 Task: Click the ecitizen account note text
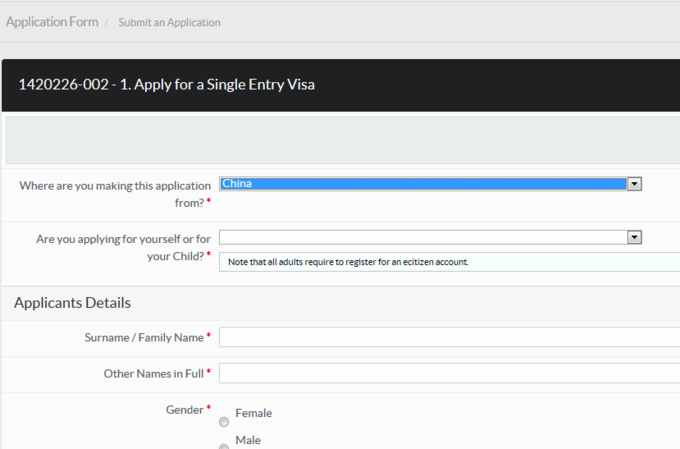[x=348, y=262]
